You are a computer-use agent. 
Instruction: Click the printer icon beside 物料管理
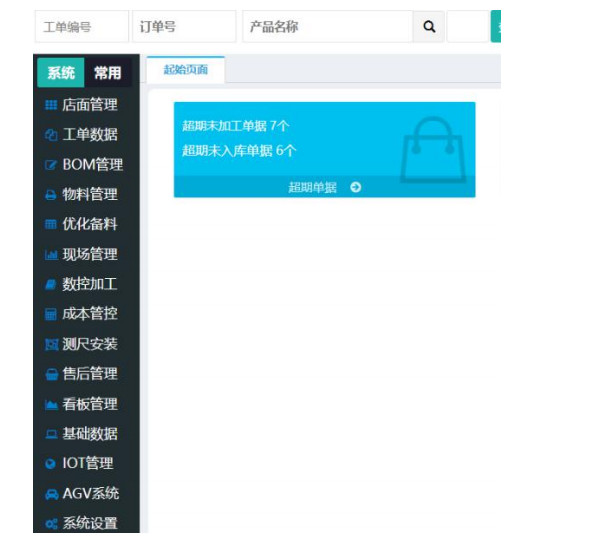tap(51, 195)
